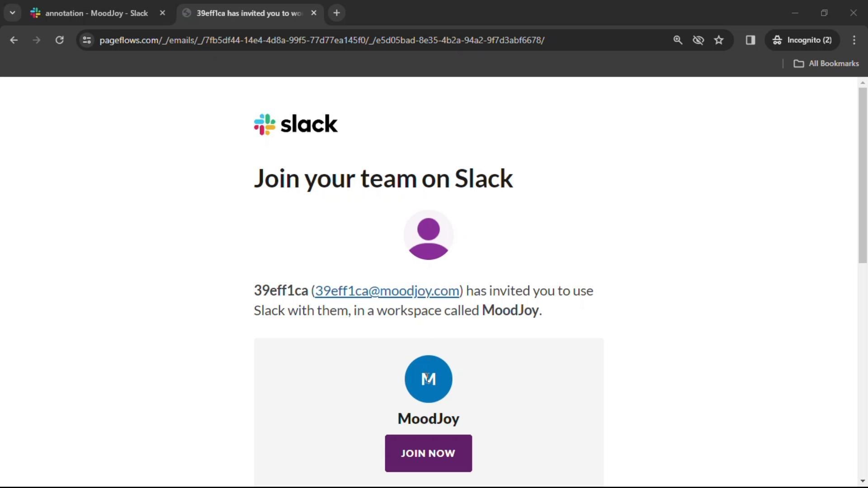Click the page's vertical scrollbar thumb

point(863,175)
